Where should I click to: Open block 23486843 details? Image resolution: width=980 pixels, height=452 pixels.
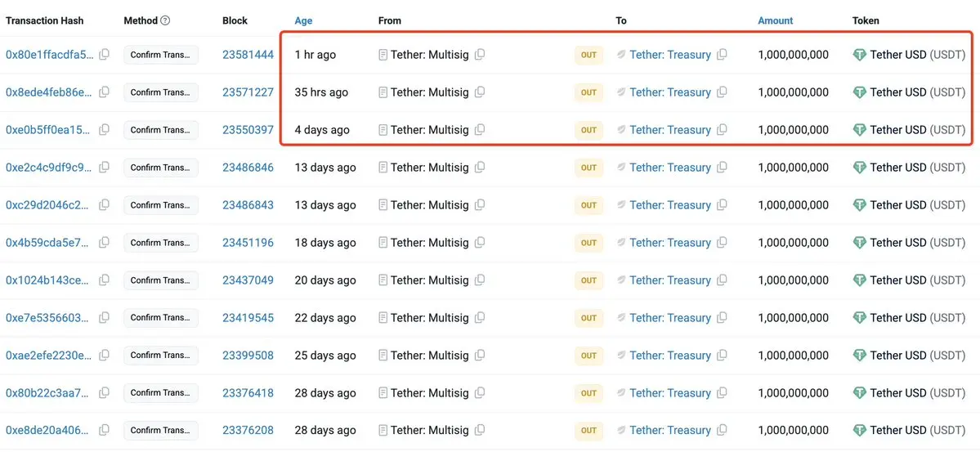click(x=248, y=205)
